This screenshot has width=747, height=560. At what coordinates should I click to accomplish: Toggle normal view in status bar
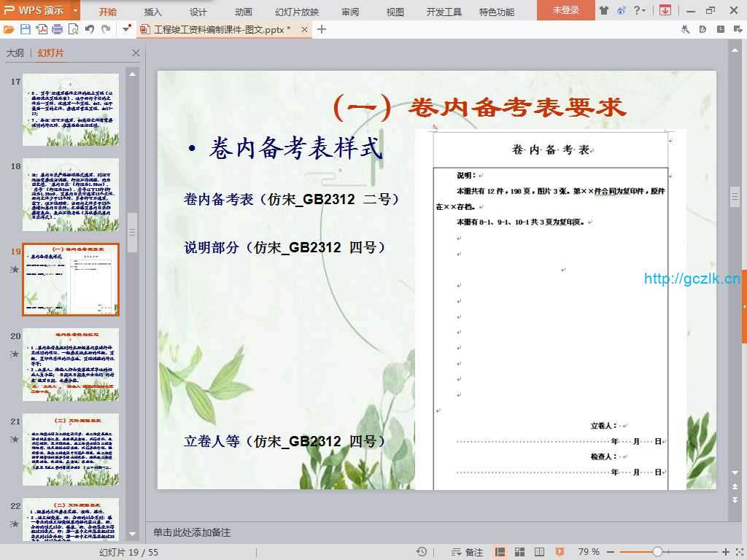click(500, 552)
